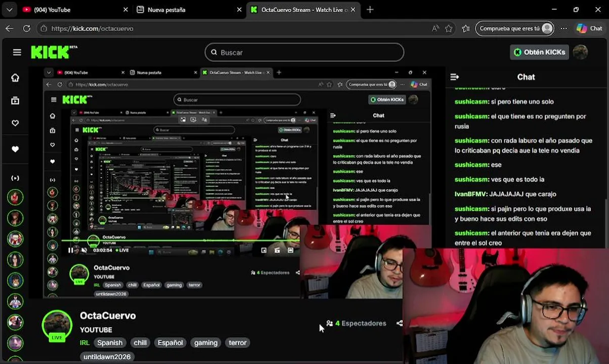Select the Español tag

(170, 343)
